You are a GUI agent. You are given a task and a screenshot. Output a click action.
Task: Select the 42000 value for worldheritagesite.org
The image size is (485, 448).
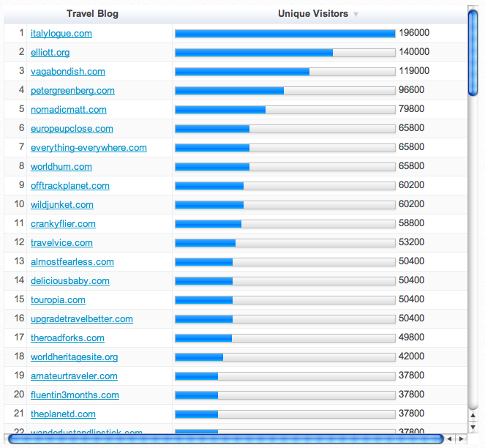(412, 356)
